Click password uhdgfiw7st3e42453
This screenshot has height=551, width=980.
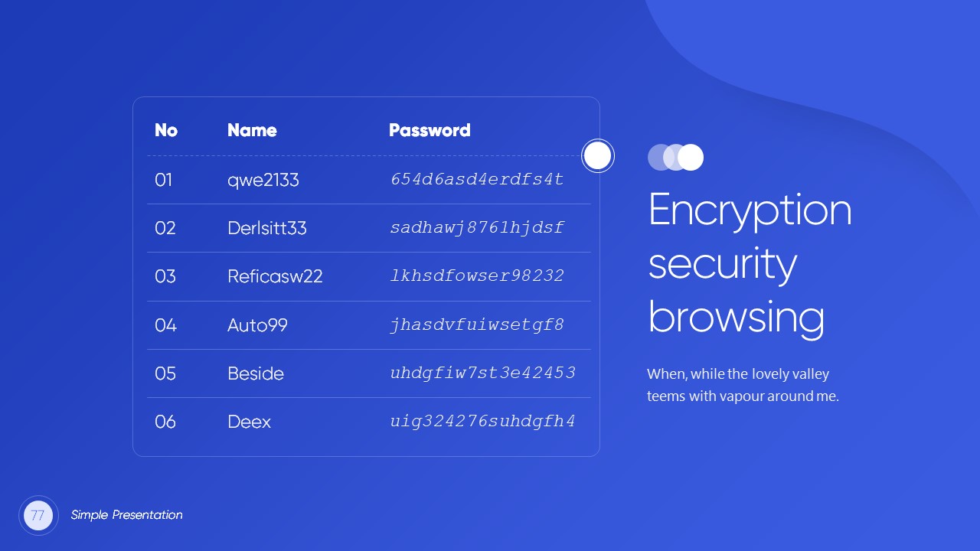tap(482, 373)
